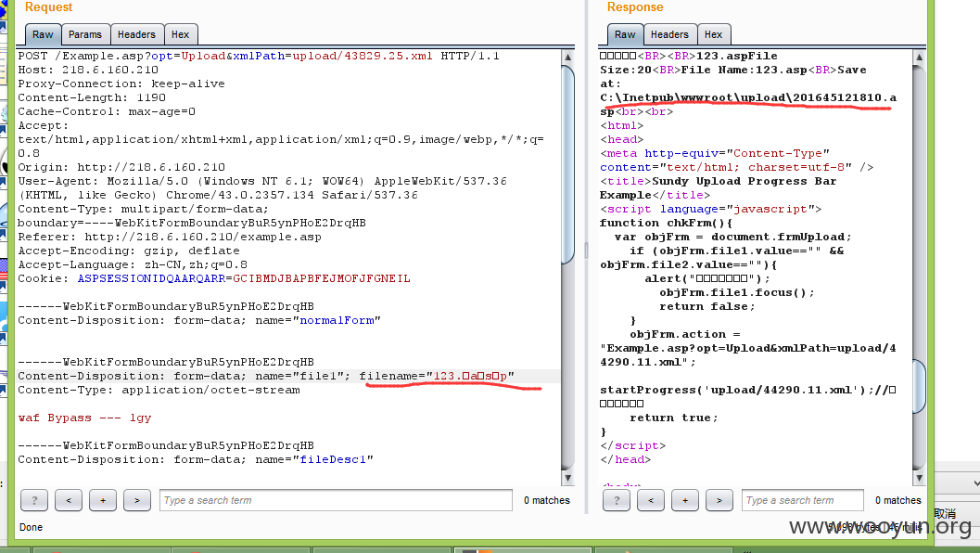
Task: Open the Raw tab in Request panel
Action: tap(43, 34)
